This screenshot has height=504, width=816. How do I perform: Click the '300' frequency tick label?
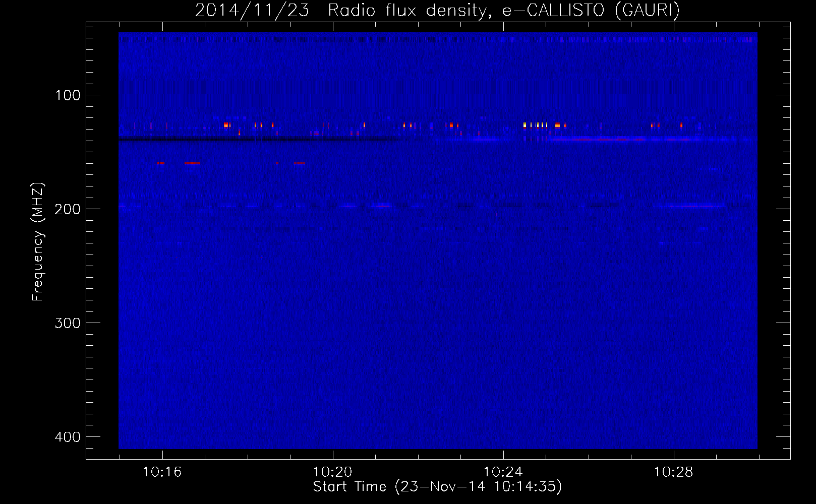coord(68,323)
